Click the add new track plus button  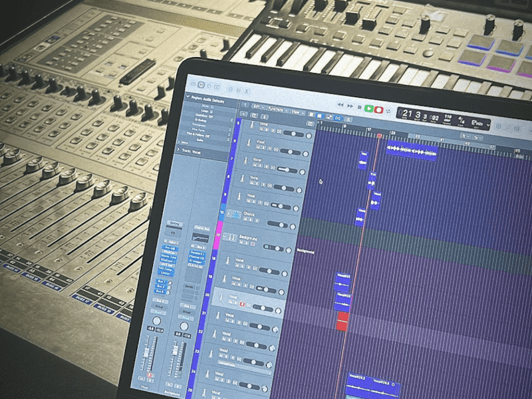point(244,114)
